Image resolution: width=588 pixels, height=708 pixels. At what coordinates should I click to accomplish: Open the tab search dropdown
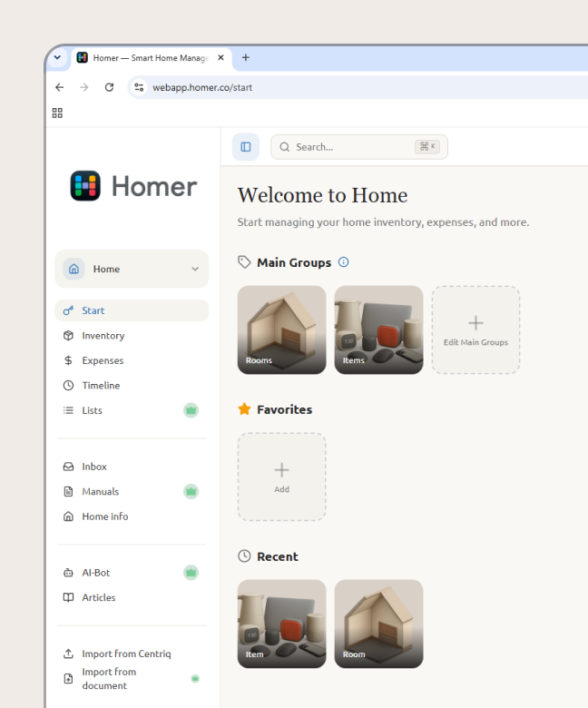57,57
